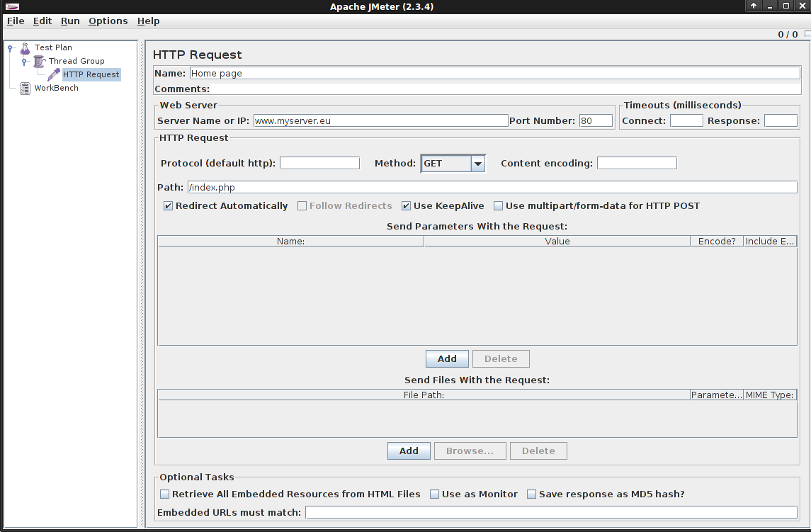
Task: Select the Test Plan tree node
Action: [x=53, y=47]
